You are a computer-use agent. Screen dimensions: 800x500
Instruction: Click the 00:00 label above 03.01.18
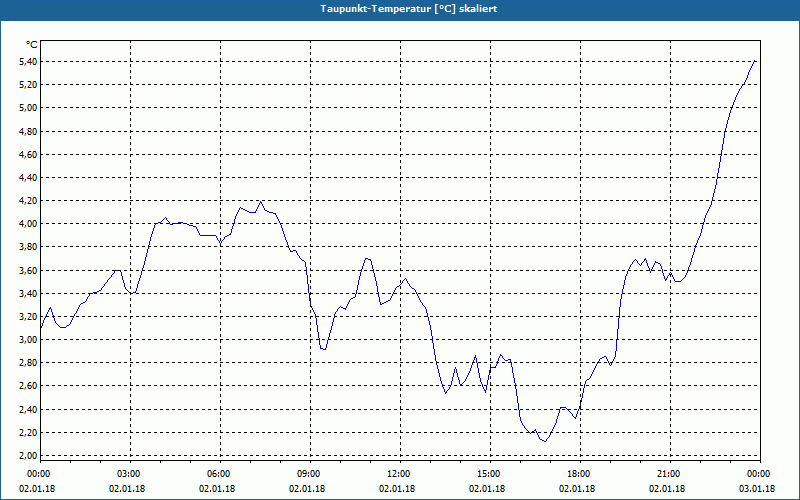pos(760,474)
